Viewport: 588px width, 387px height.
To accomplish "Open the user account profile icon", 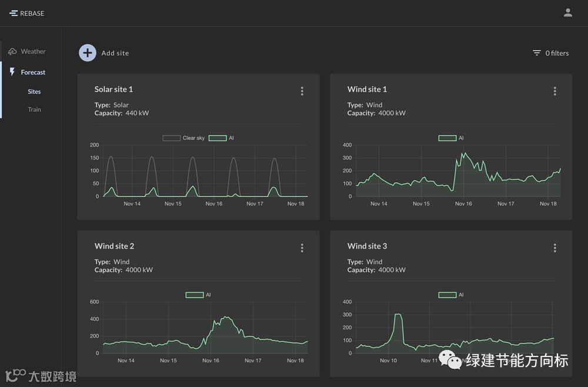I will pyautogui.click(x=568, y=13).
